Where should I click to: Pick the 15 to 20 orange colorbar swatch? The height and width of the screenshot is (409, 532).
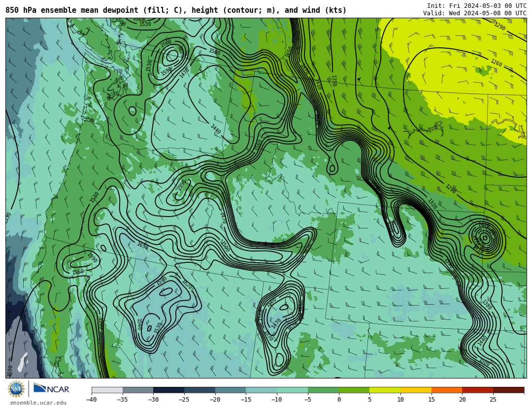(447, 390)
